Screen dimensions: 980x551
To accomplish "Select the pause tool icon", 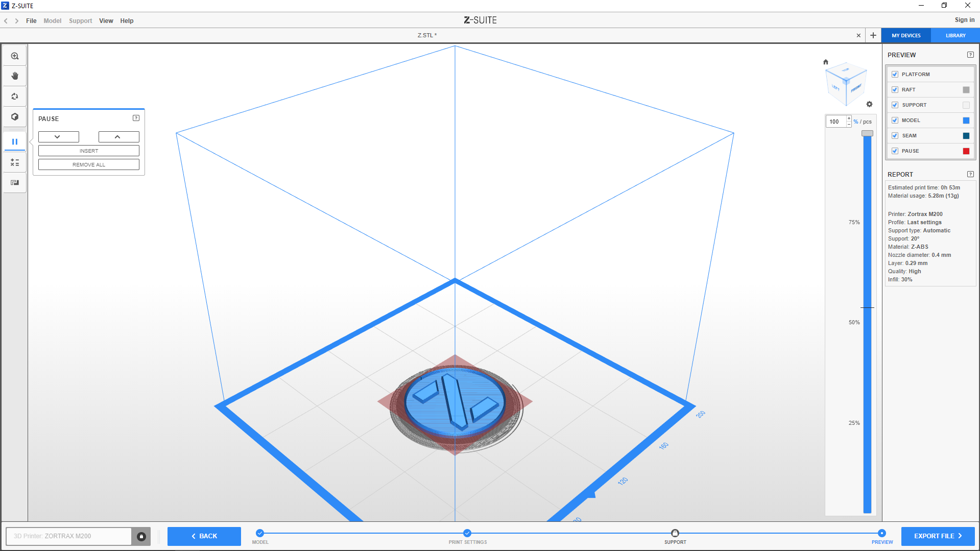I will (x=15, y=142).
